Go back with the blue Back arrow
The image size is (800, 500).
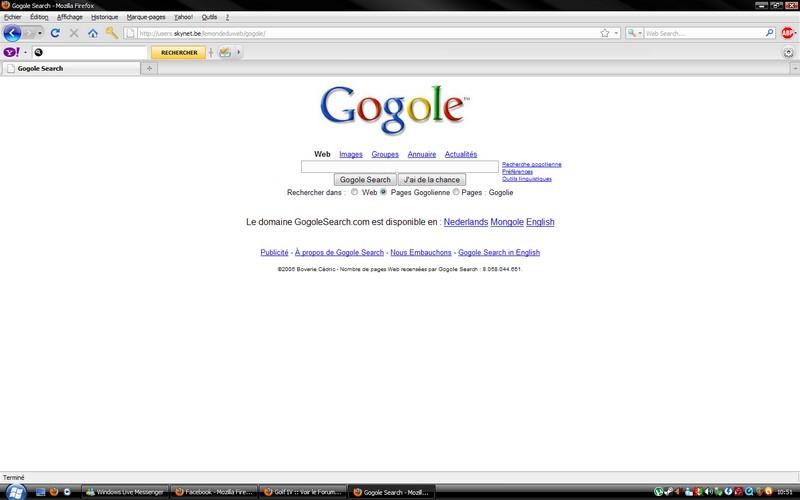point(12,33)
